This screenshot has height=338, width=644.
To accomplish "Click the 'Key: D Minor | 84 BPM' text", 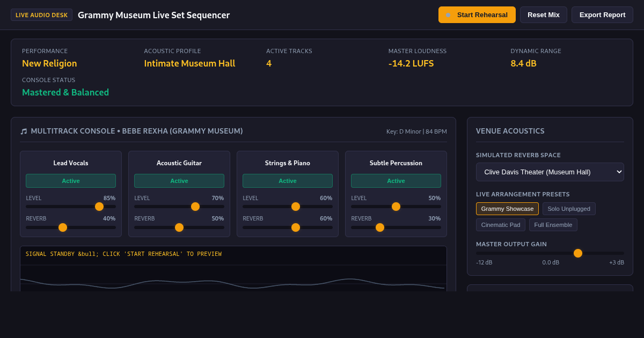I will tap(416, 131).
